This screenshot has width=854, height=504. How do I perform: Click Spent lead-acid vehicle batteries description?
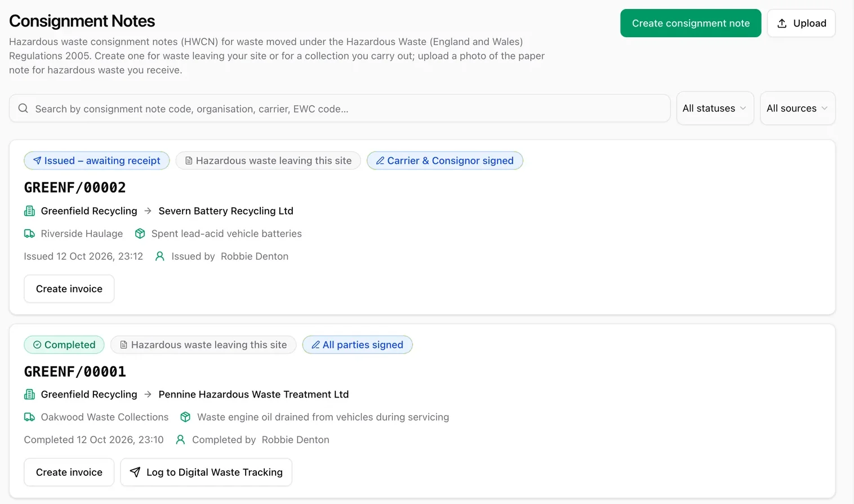click(226, 233)
